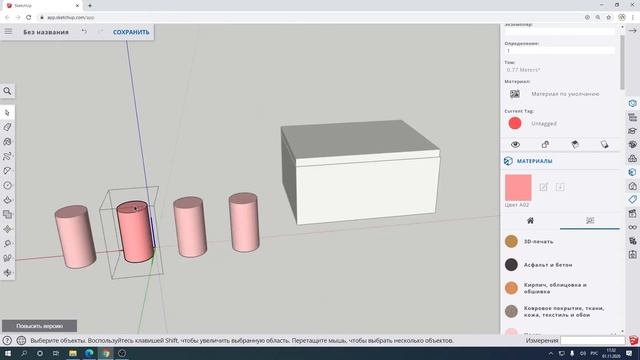Select the Tape Measure tool

pos(7,244)
